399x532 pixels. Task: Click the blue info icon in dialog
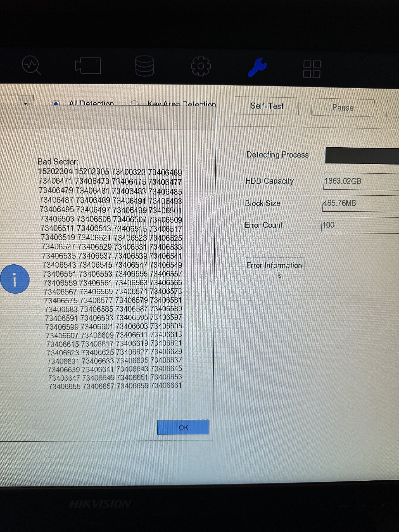tap(15, 279)
